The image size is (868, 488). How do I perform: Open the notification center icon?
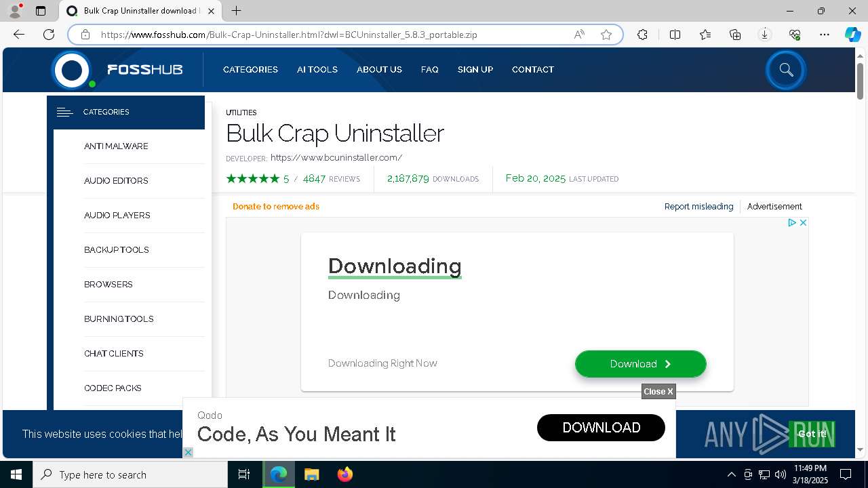pyautogui.click(x=846, y=474)
